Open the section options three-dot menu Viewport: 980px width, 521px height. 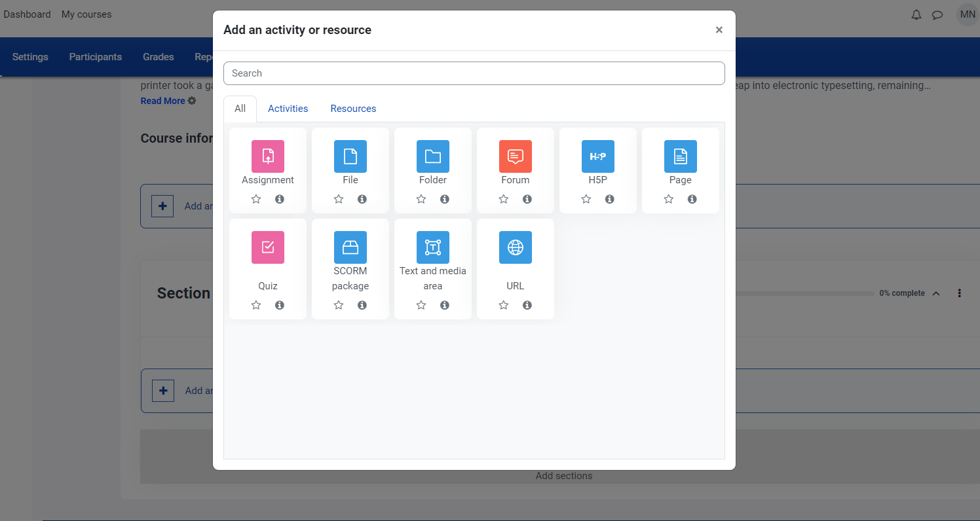(x=959, y=293)
